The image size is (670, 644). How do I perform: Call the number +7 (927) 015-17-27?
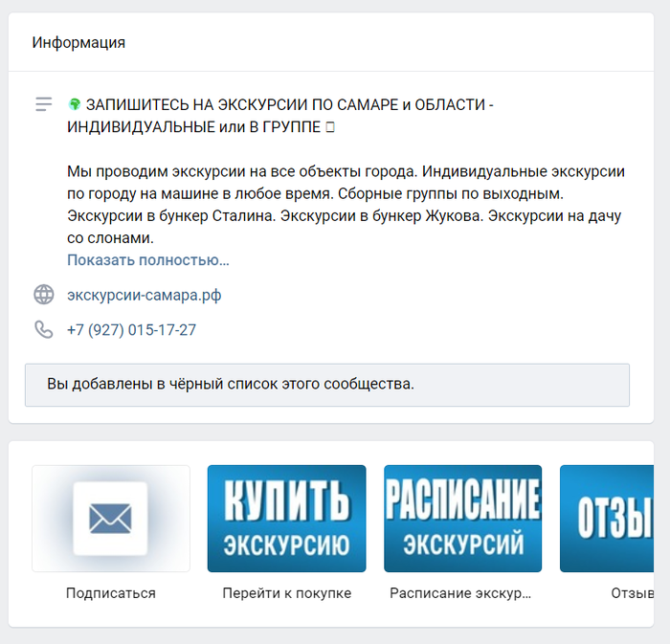(x=132, y=330)
